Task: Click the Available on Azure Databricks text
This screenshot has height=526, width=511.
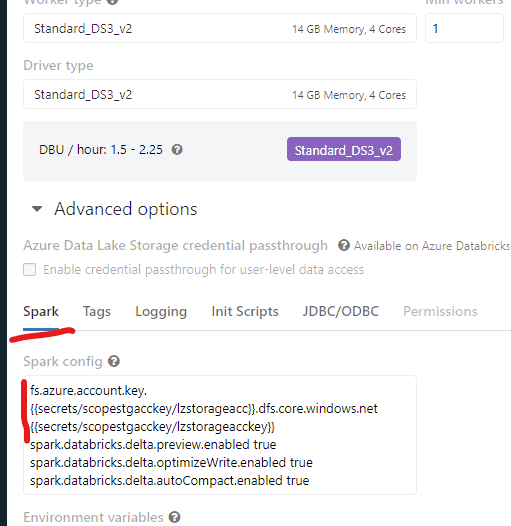Action: tap(432, 246)
